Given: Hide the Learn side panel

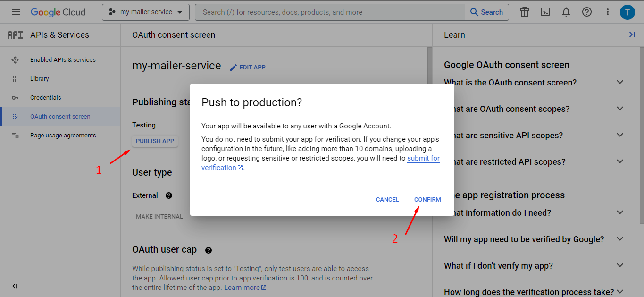Looking at the screenshot, I should point(632,34).
